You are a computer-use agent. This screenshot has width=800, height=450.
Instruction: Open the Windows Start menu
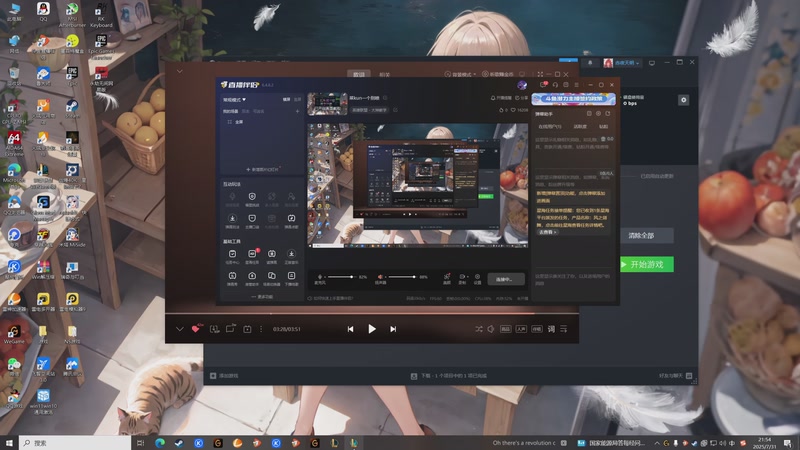pyautogui.click(x=9, y=443)
